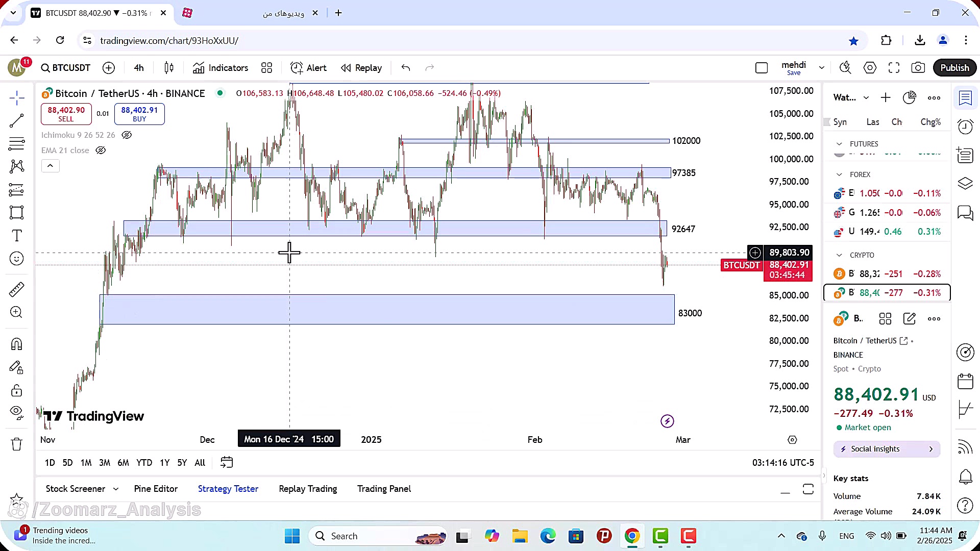Click the Windows Start button
Screen dimensions: 980x551
point(292,536)
